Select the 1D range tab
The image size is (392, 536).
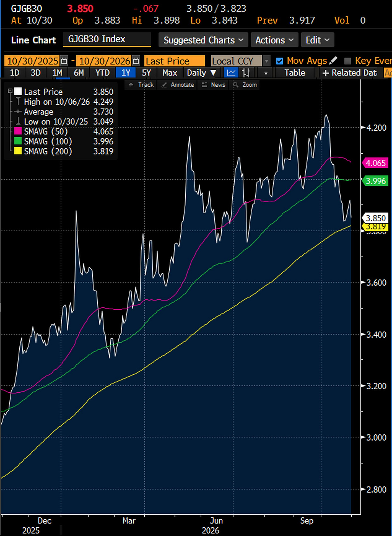pyautogui.click(x=15, y=73)
